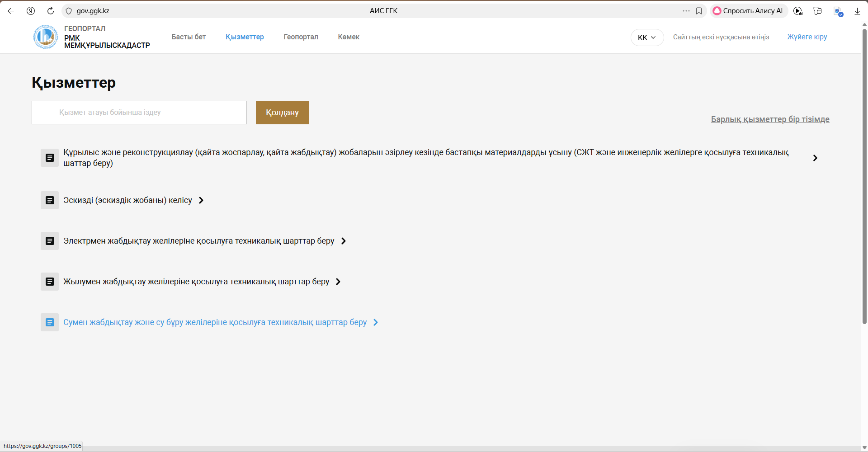Click document icon beside Электрмен жабдықтау service
This screenshot has width=868, height=452.
tap(50, 241)
